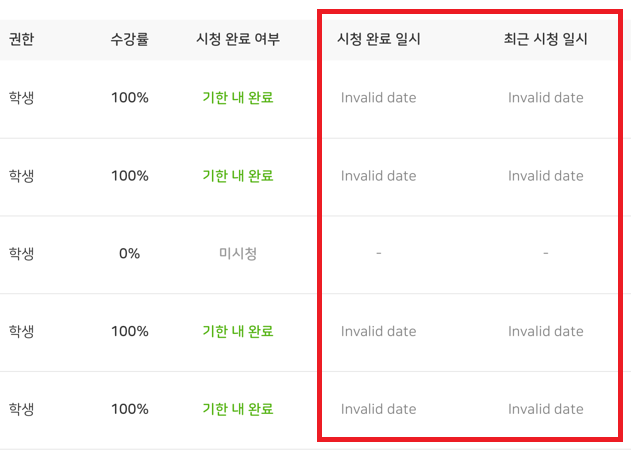
Task: Click 학생 in the second row
Action: pyautogui.click(x=22, y=176)
